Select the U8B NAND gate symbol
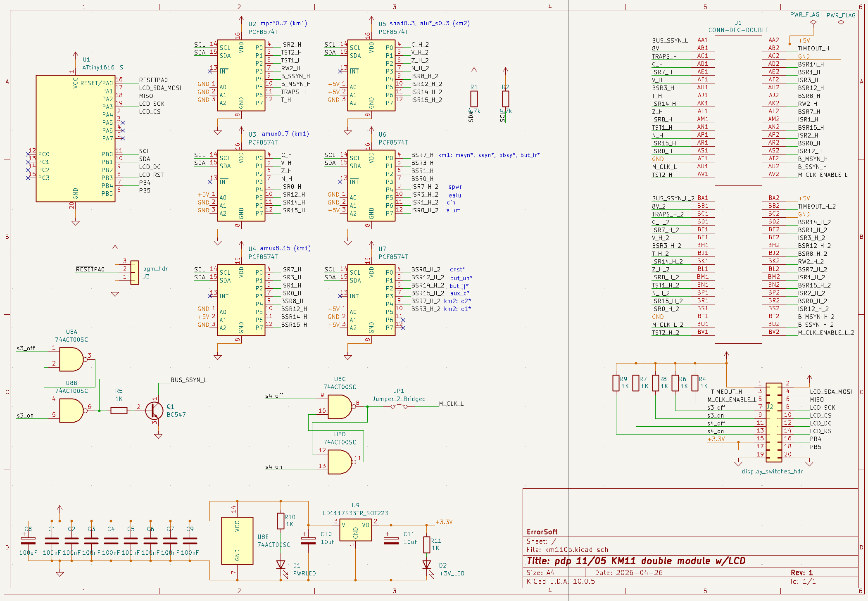The image size is (868, 601). tap(73, 411)
